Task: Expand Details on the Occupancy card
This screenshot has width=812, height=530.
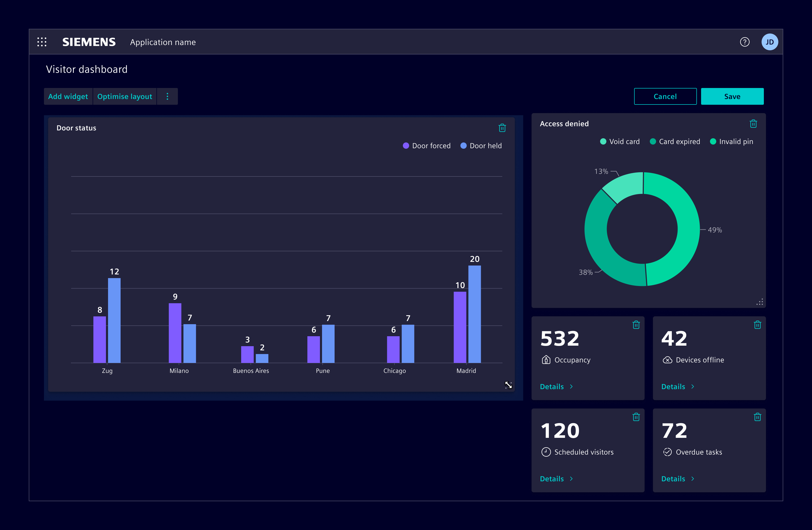Action: coord(556,386)
